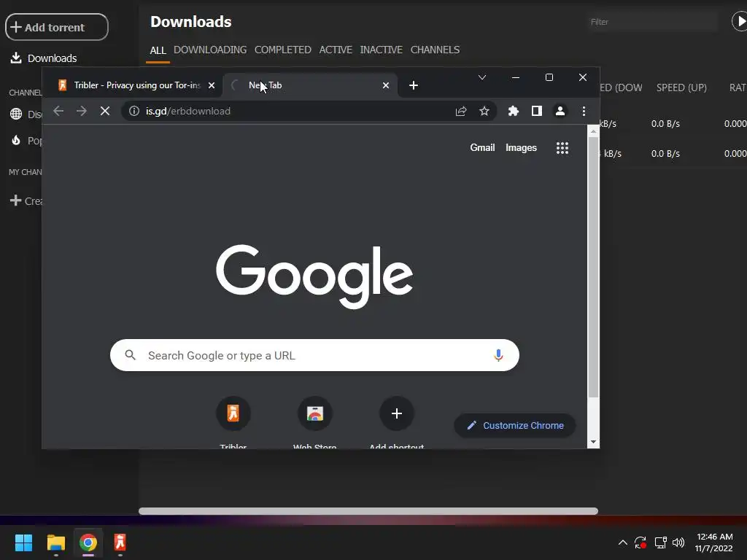The height and width of the screenshot is (560, 747).
Task: Open Downloads in Tribler sidebar
Action: (x=43, y=58)
